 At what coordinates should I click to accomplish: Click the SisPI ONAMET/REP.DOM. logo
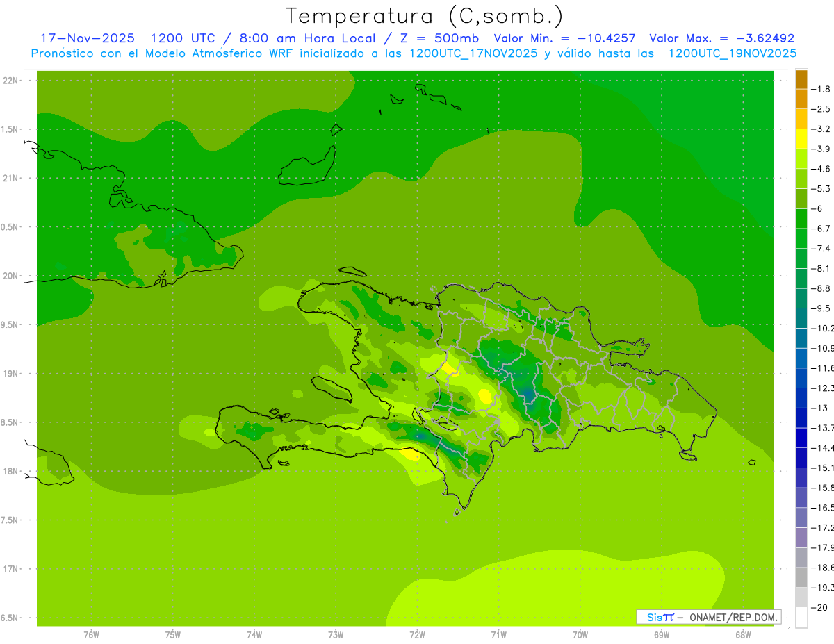point(708,617)
